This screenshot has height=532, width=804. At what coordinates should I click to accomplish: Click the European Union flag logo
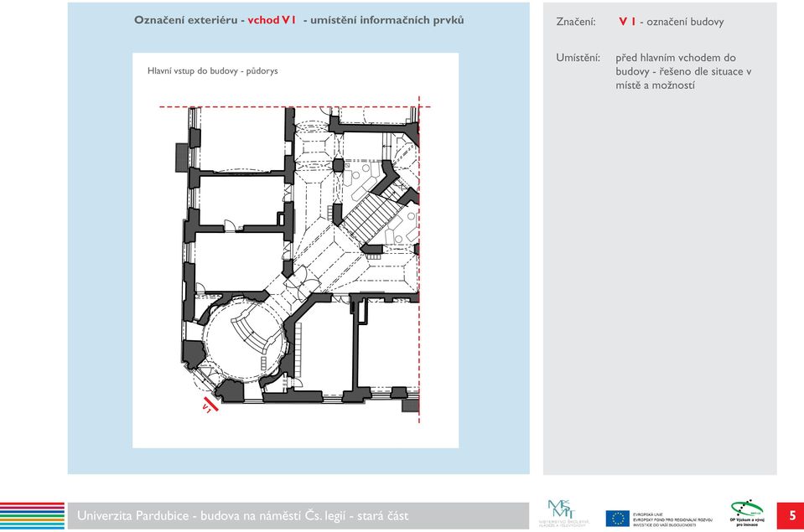tap(617, 519)
